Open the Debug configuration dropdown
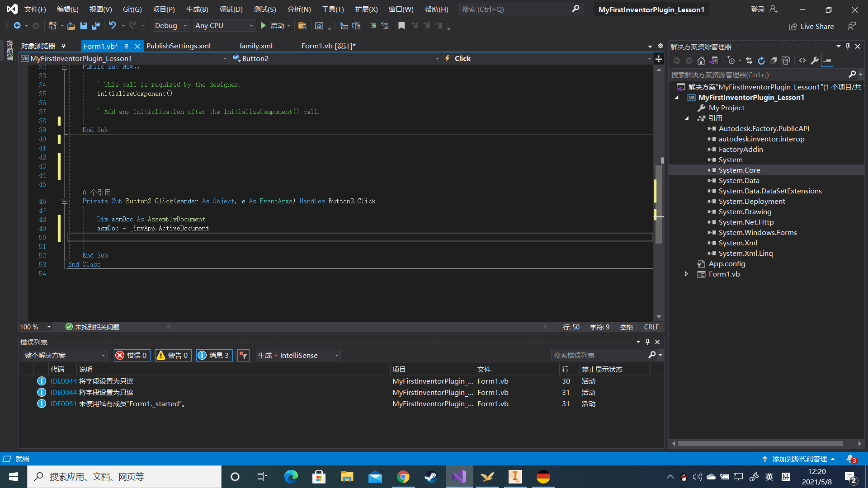The width and height of the screenshot is (868, 488). (170, 26)
